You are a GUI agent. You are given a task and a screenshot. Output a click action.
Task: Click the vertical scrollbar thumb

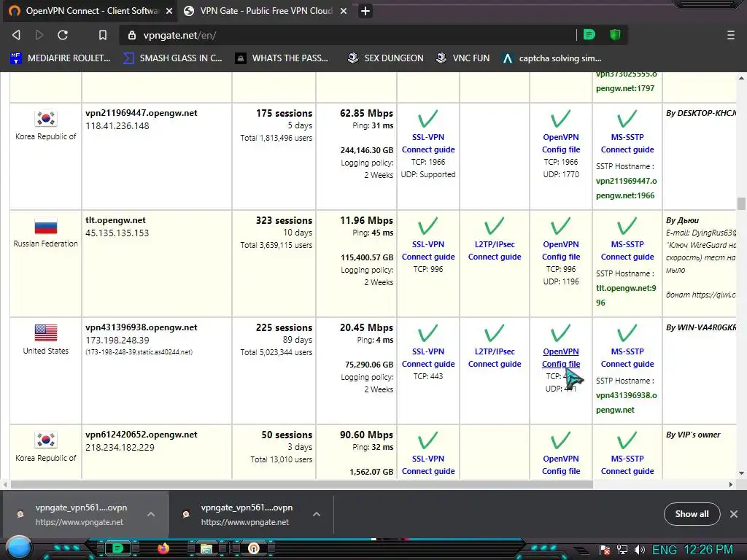[741, 203]
